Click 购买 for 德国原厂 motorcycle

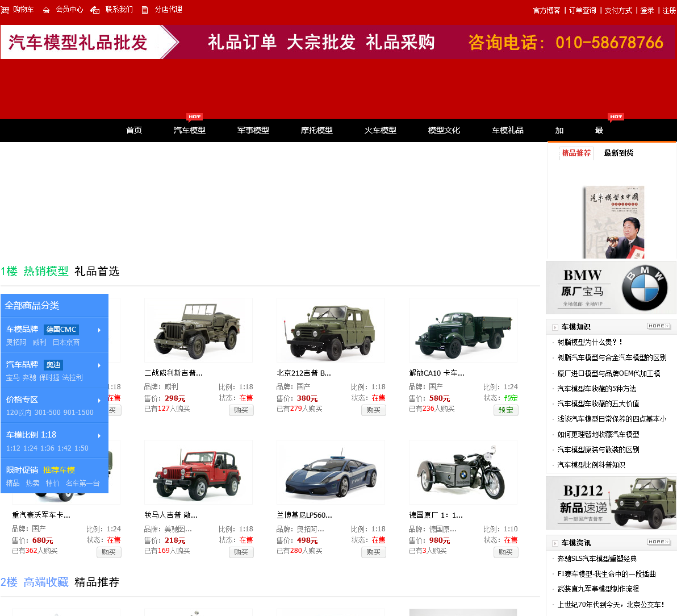tap(505, 552)
